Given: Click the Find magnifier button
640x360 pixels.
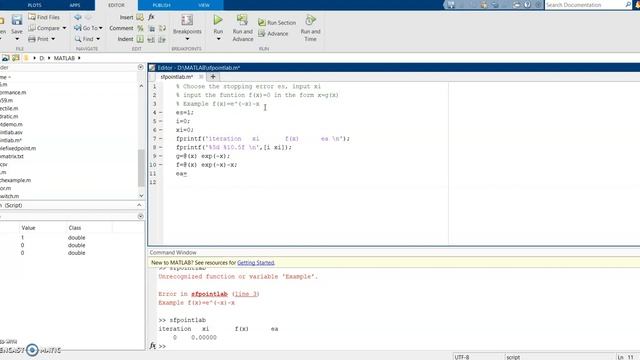Looking at the screenshot, I should [x=84, y=39].
